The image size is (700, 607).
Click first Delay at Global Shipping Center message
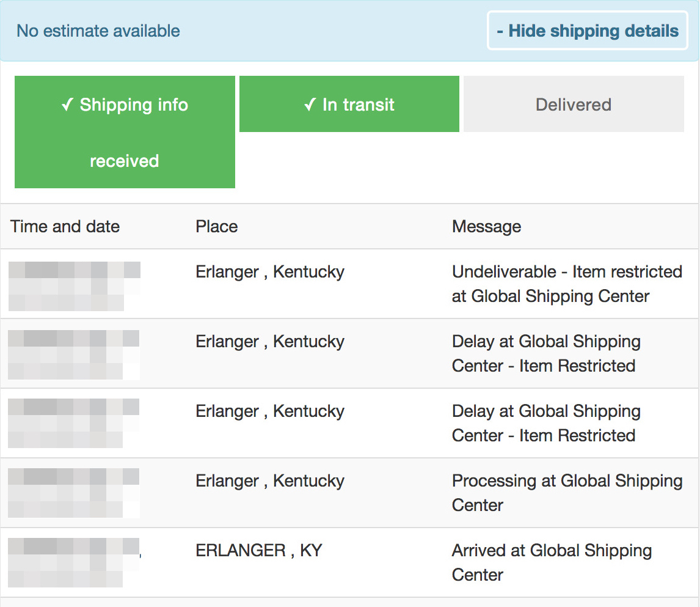coord(546,353)
